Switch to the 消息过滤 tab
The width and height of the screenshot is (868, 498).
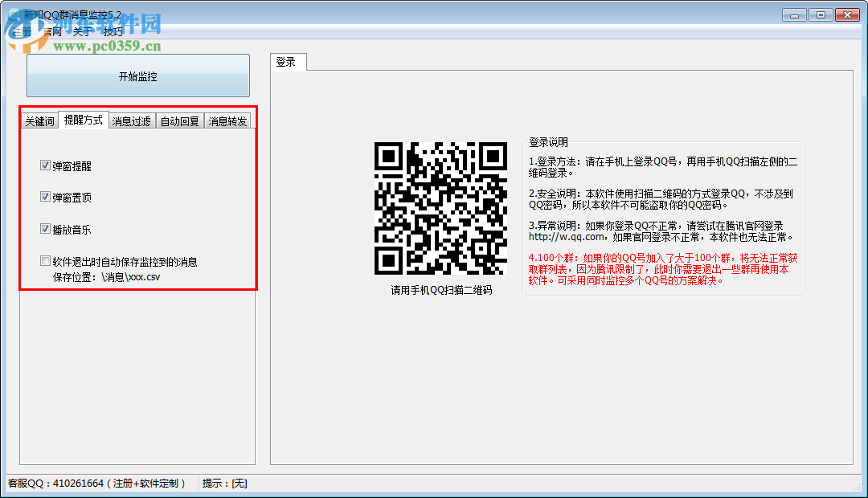pos(131,119)
